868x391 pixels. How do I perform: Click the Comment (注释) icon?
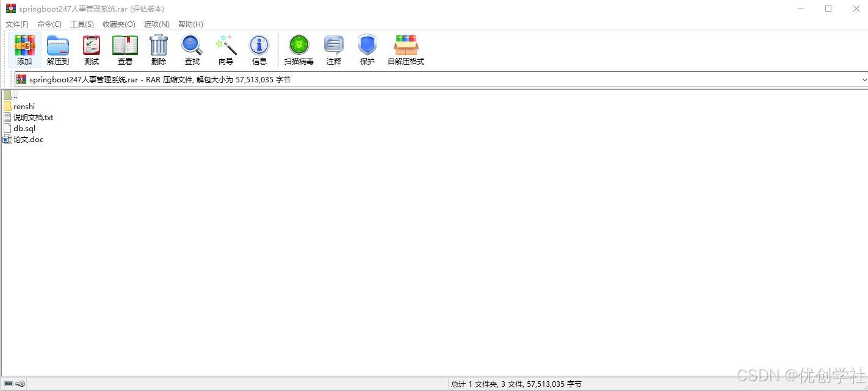coord(334,45)
